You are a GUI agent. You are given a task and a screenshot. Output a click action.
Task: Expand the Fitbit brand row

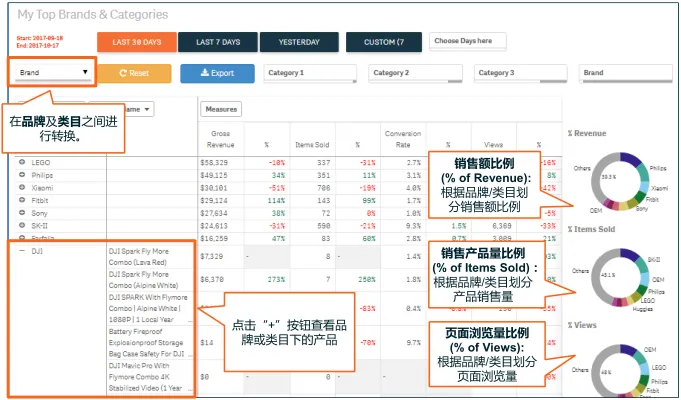(22, 200)
